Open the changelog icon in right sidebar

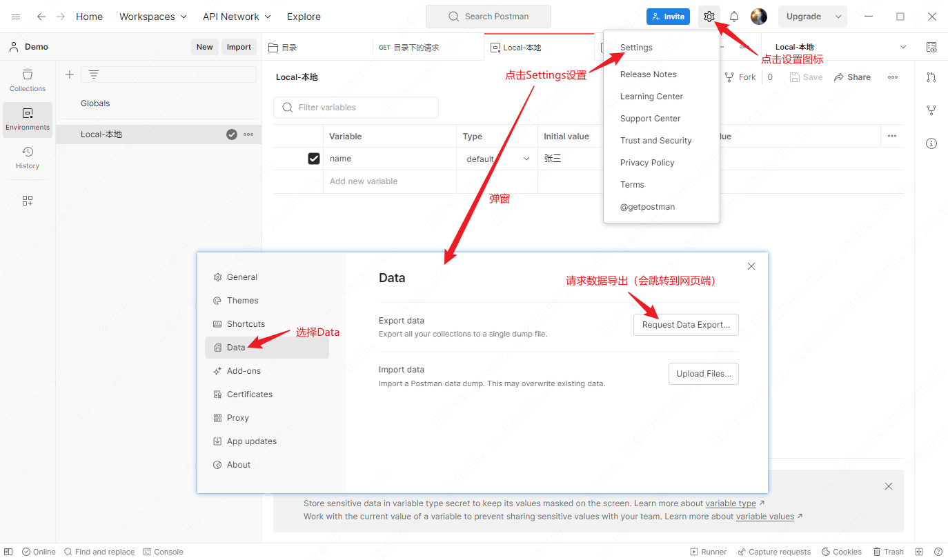tap(931, 77)
